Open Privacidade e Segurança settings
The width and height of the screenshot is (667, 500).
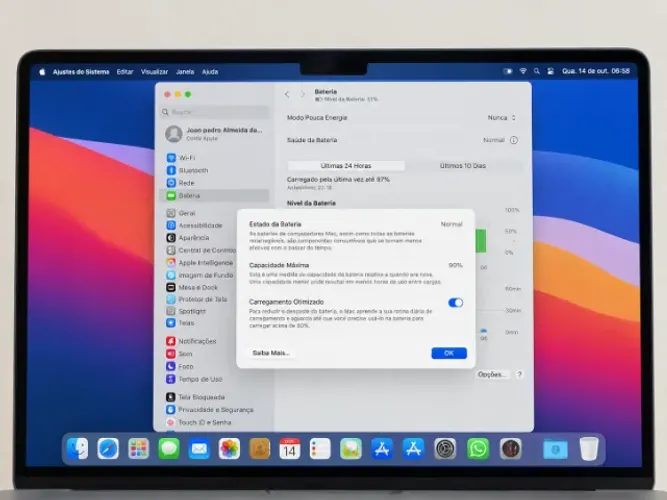coord(214,410)
